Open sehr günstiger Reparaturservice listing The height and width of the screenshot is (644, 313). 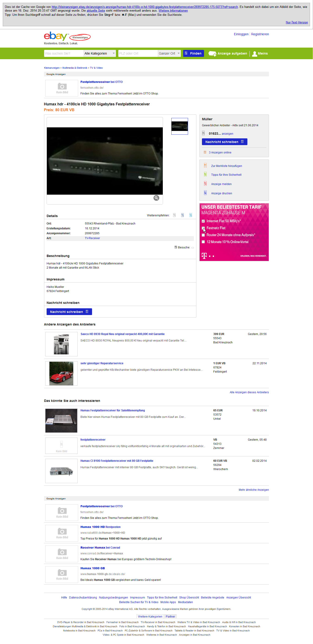click(102, 363)
